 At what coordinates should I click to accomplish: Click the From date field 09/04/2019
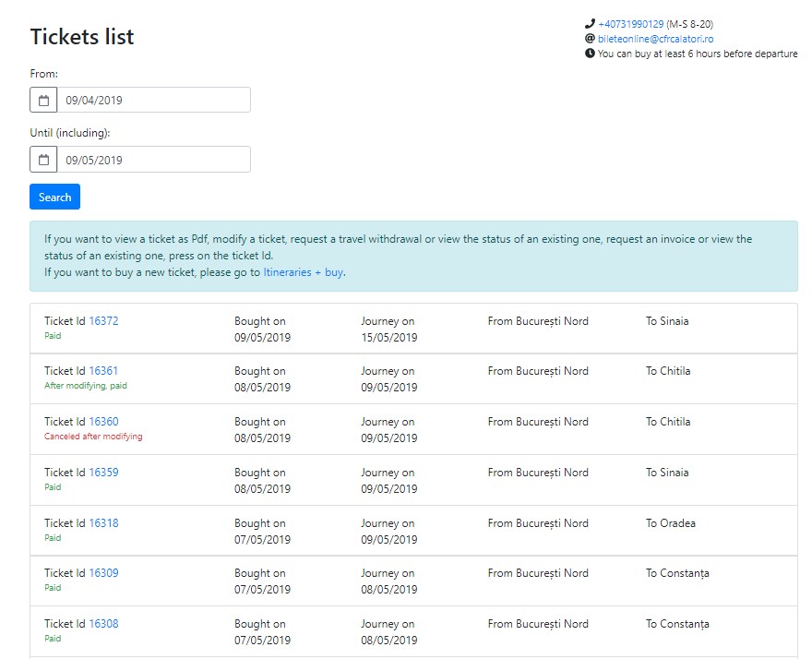(154, 100)
